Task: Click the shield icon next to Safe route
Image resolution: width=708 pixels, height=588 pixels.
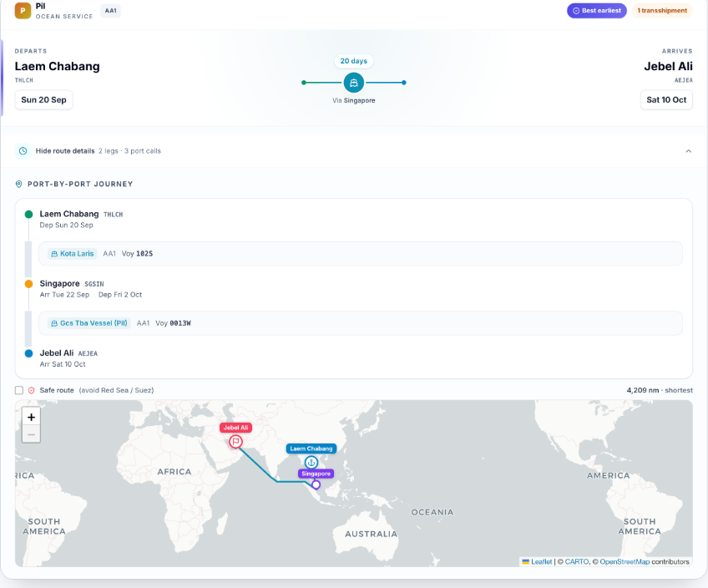Action: pyautogui.click(x=32, y=390)
